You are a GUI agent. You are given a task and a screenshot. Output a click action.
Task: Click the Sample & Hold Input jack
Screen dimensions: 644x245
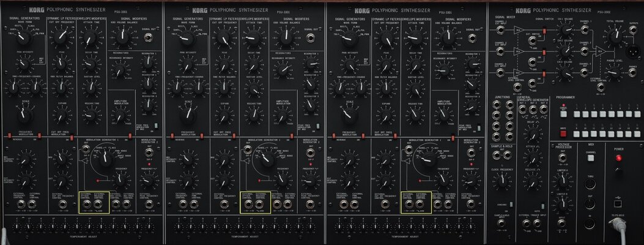tap(501, 223)
